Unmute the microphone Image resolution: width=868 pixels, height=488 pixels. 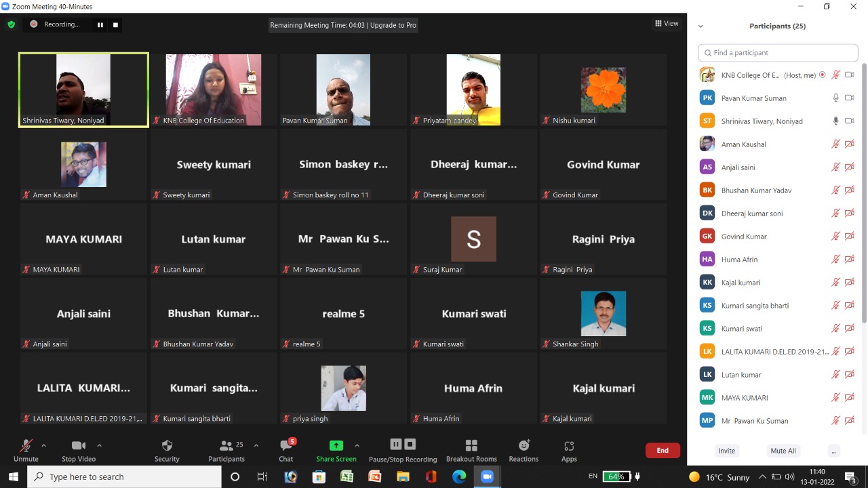[x=26, y=450]
